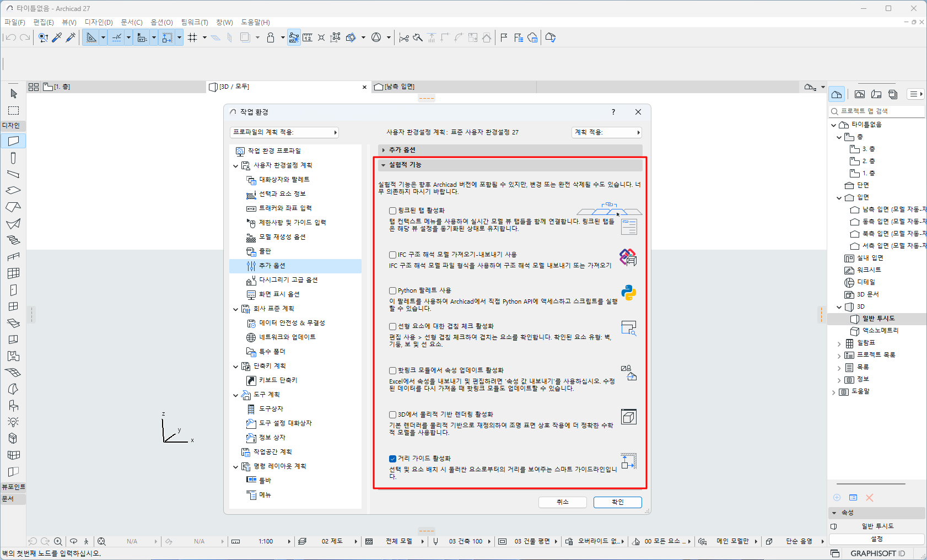The height and width of the screenshot is (560, 927).
Task: Activate the Lamp tool
Action: pyautogui.click(x=14, y=422)
